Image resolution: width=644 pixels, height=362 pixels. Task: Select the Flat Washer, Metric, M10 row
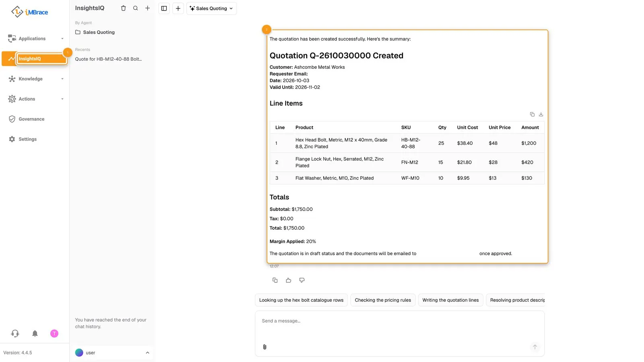[x=407, y=178]
